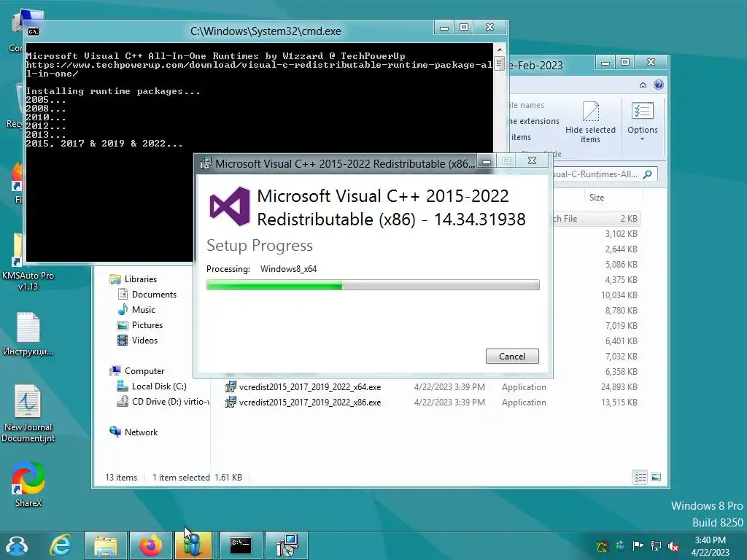747x560 pixels.
Task: Launch Firefox from taskbar
Action: pyautogui.click(x=150, y=545)
